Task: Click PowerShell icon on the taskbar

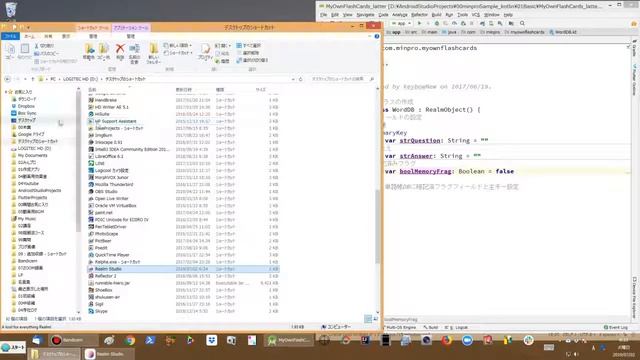Action: tap(150, 340)
